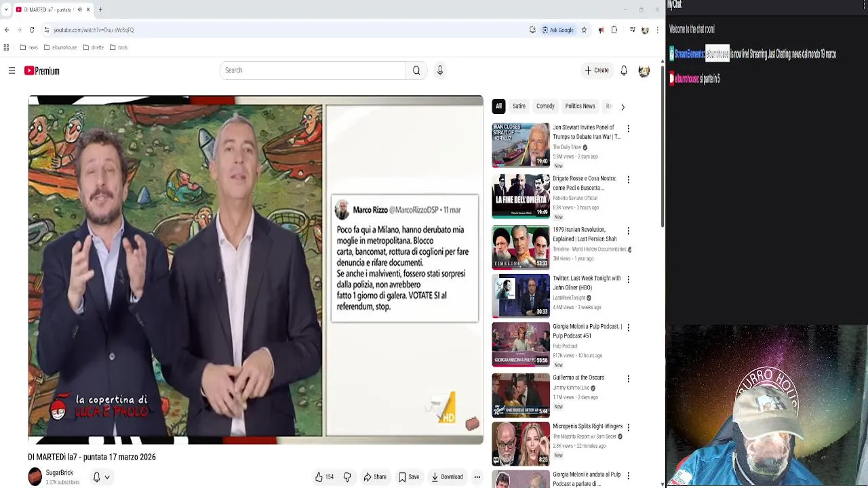Share the video
The height and width of the screenshot is (488, 868).
coord(375,477)
